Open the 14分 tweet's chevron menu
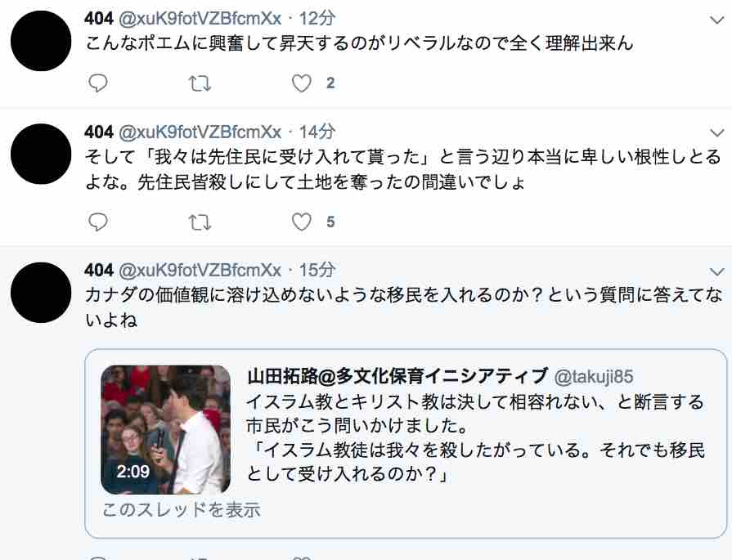This screenshot has width=732, height=560. point(716,133)
